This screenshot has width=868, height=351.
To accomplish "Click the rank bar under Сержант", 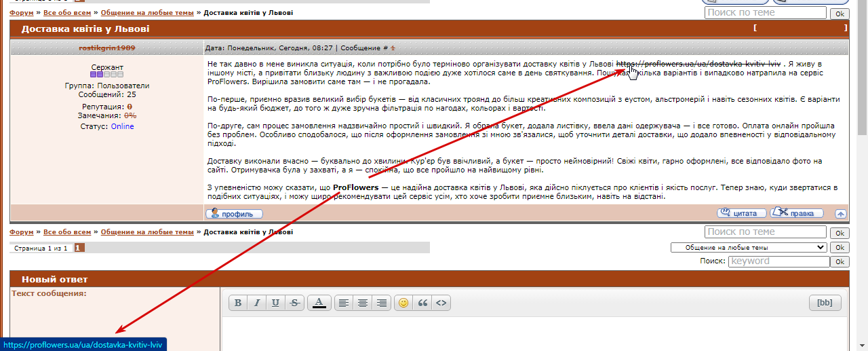I will (x=107, y=75).
